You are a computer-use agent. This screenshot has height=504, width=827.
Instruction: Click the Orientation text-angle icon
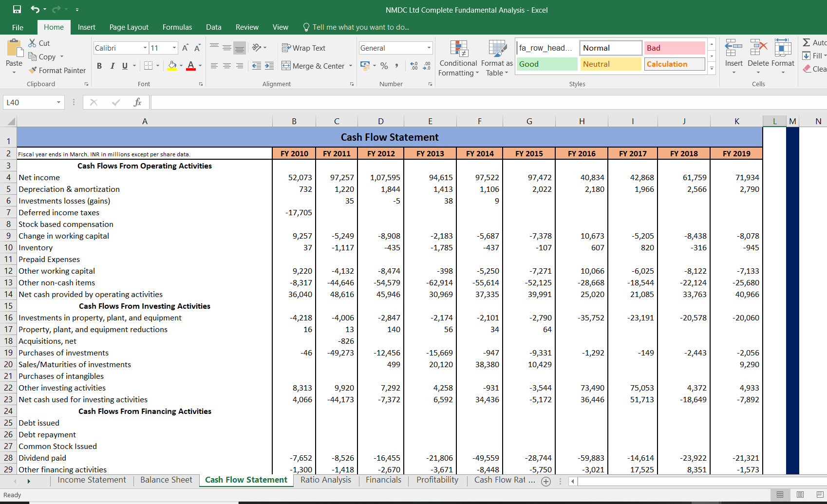(x=257, y=48)
